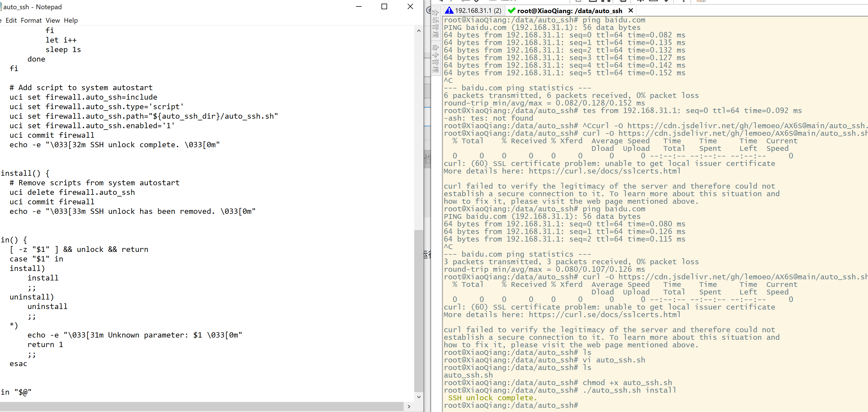Screen dimensions: 868x412
Task: Click the 'sleep 1s' line in Notepad
Action: [63, 50]
